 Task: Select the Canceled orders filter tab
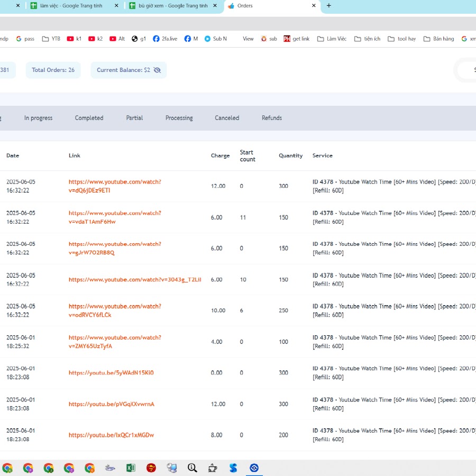[227, 118]
